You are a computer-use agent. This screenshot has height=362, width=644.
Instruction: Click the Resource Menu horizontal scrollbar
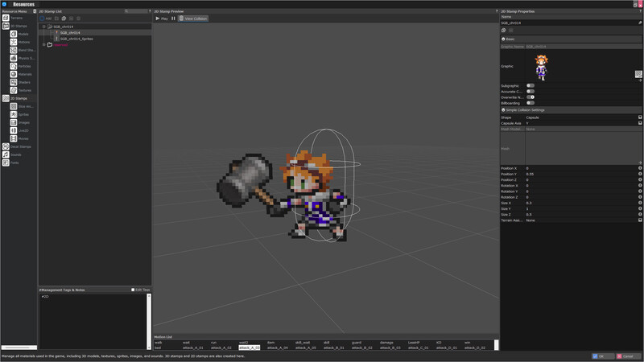(19, 348)
